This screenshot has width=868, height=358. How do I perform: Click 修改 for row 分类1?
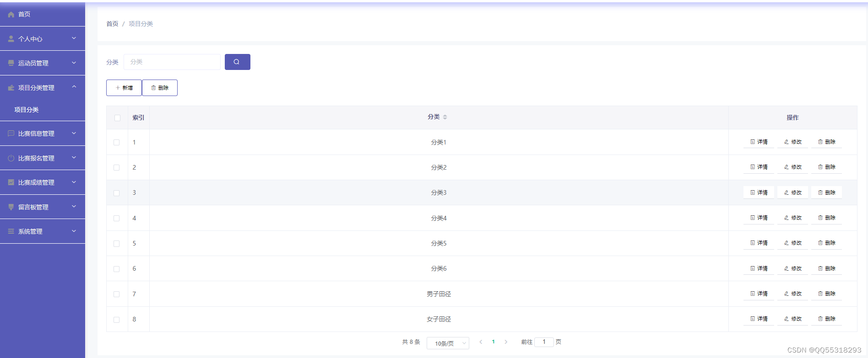tap(792, 142)
